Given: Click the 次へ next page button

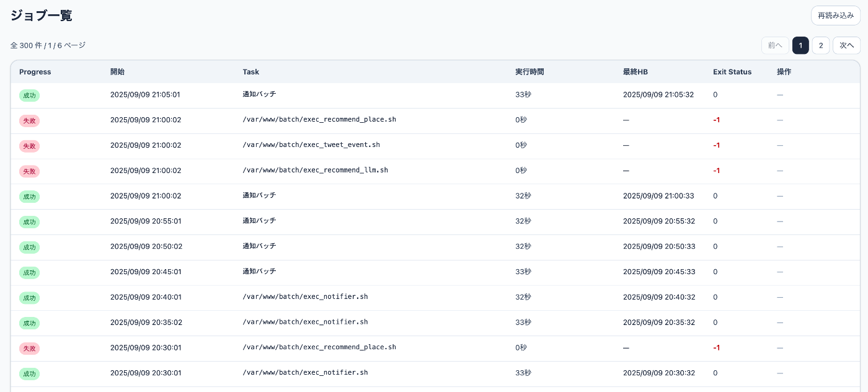Looking at the screenshot, I should 846,45.
